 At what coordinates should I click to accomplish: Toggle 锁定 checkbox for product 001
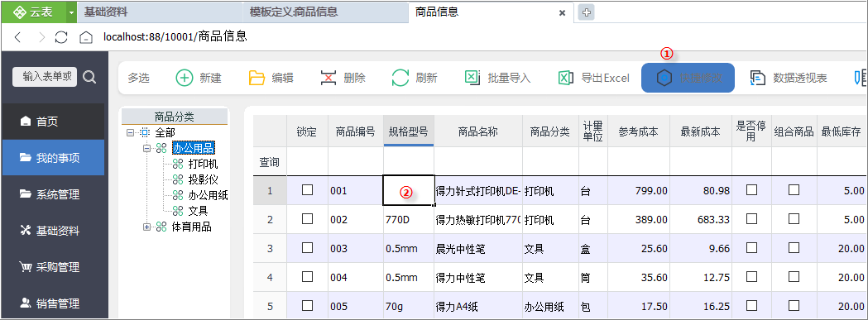pos(307,190)
